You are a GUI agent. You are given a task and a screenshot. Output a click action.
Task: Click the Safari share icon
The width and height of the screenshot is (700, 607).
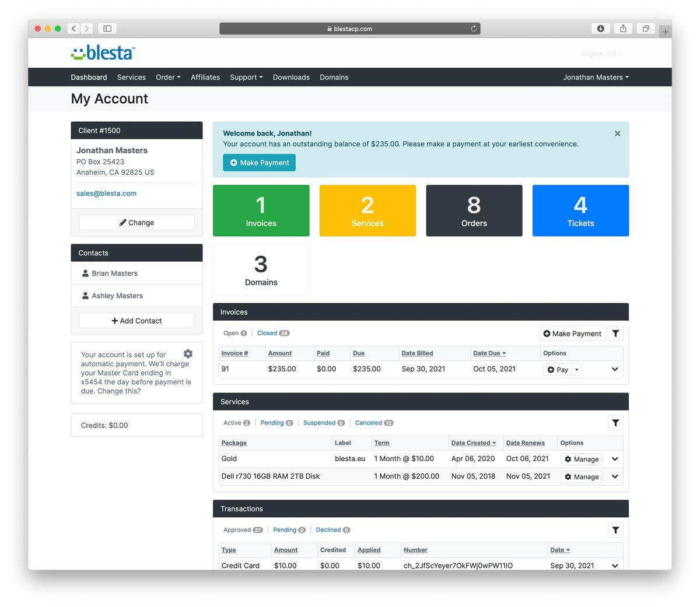(623, 29)
